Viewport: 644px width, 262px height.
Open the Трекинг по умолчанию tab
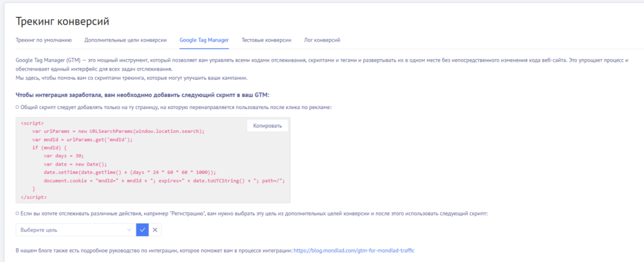pyautogui.click(x=44, y=40)
